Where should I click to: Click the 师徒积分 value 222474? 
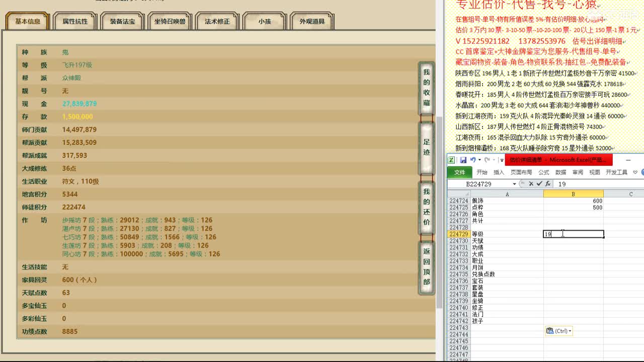[x=74, y=207]
